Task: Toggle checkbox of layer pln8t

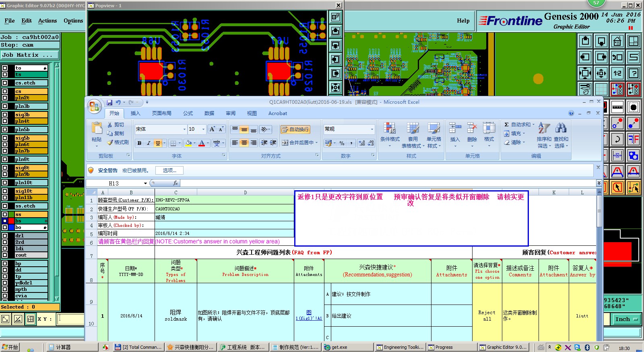Action: click(5, 159)
